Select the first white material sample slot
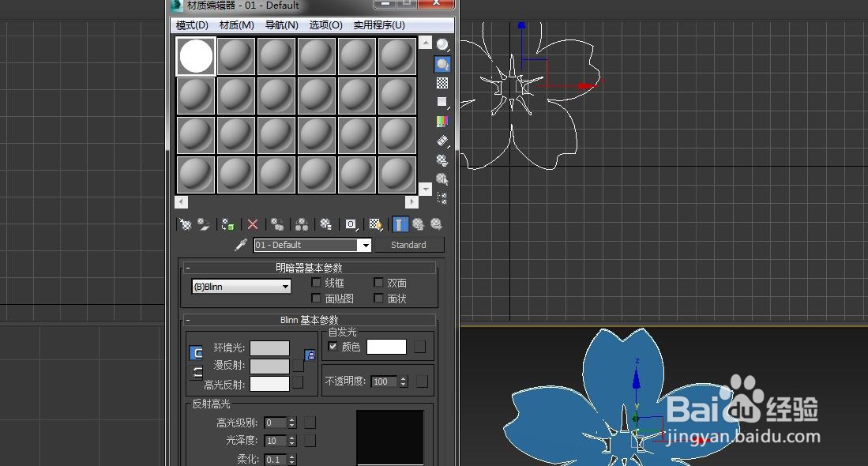Image resolution: width=868 pixels, height=466 pixels. point(194,54)
